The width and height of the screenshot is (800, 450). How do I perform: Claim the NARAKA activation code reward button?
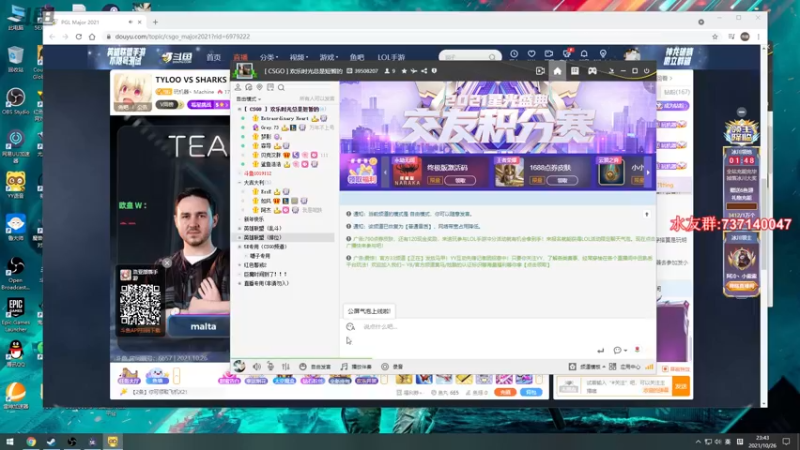pos(459,180)
